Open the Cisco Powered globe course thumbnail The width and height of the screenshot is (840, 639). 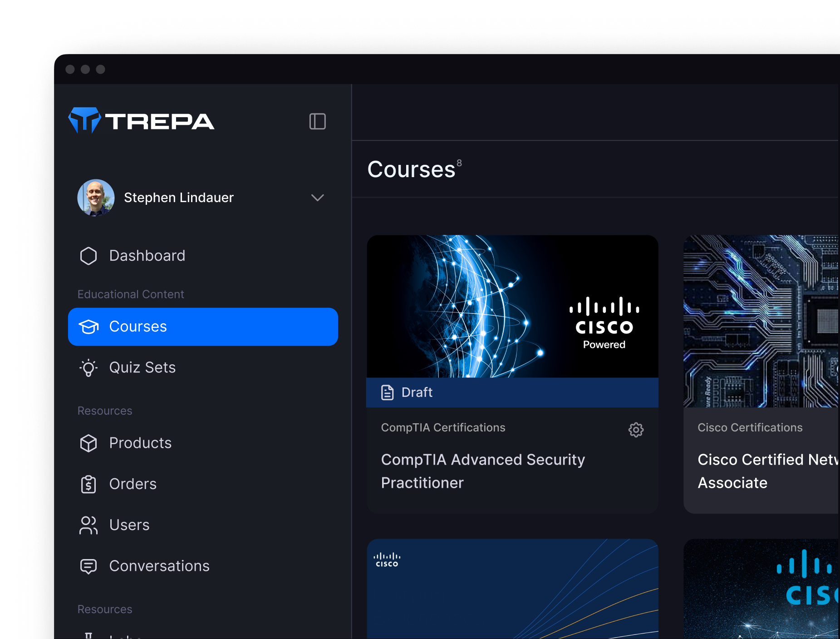pos(512,306)
